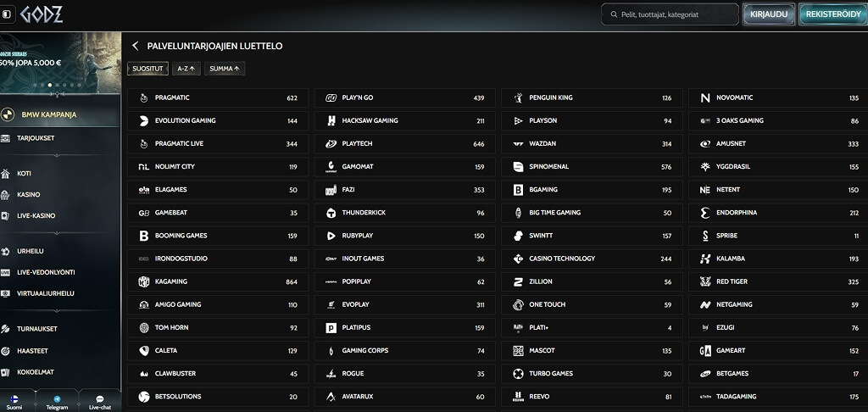Click the Booming Games B logo icon
Image resolution: width=868 pixels, height=412 pixels.
(144, 236)
